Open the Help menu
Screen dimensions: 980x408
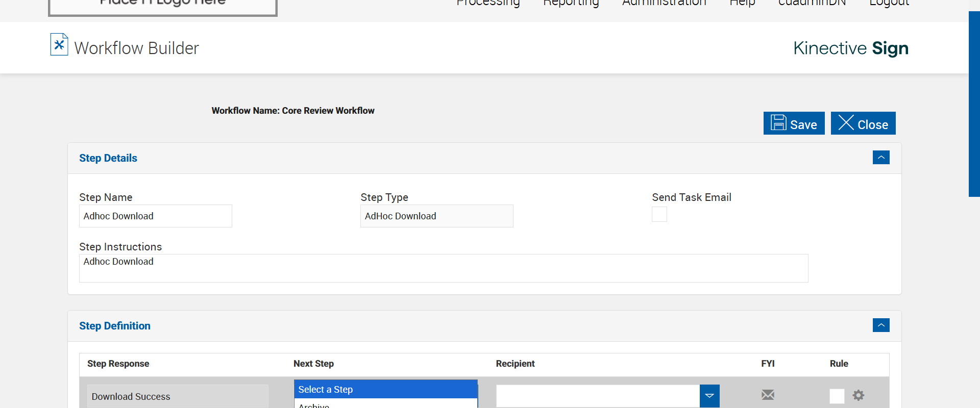(742, 3)
